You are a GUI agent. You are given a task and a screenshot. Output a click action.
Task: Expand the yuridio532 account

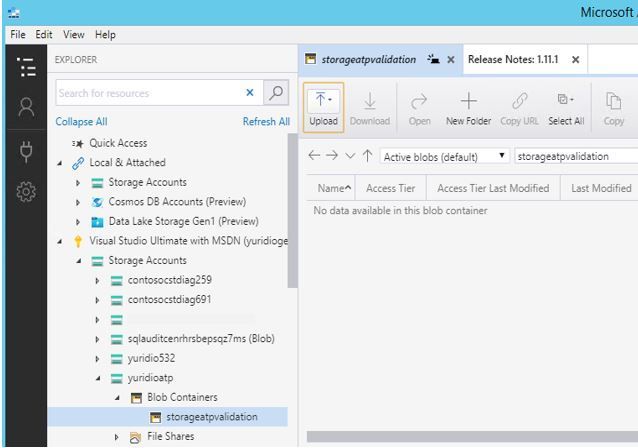tap(97, 358)
